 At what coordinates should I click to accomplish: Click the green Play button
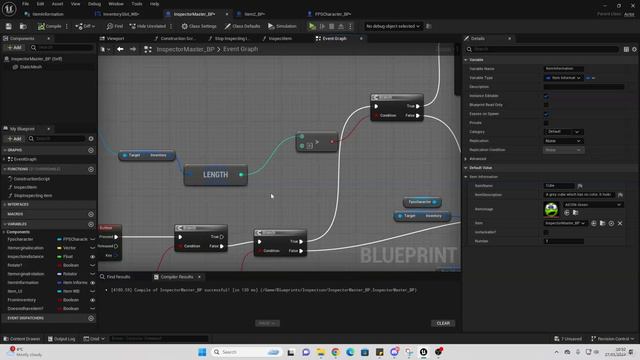click(312, 26)
